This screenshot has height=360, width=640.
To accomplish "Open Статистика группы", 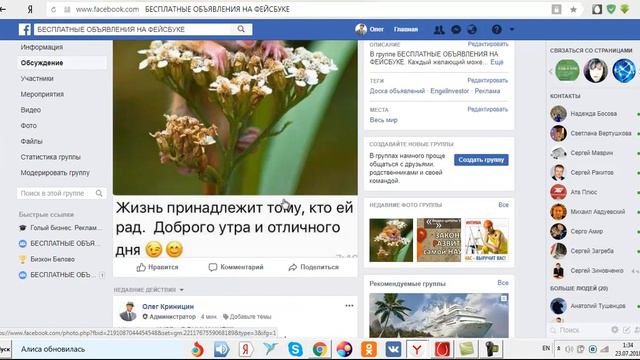I will 51,157.
